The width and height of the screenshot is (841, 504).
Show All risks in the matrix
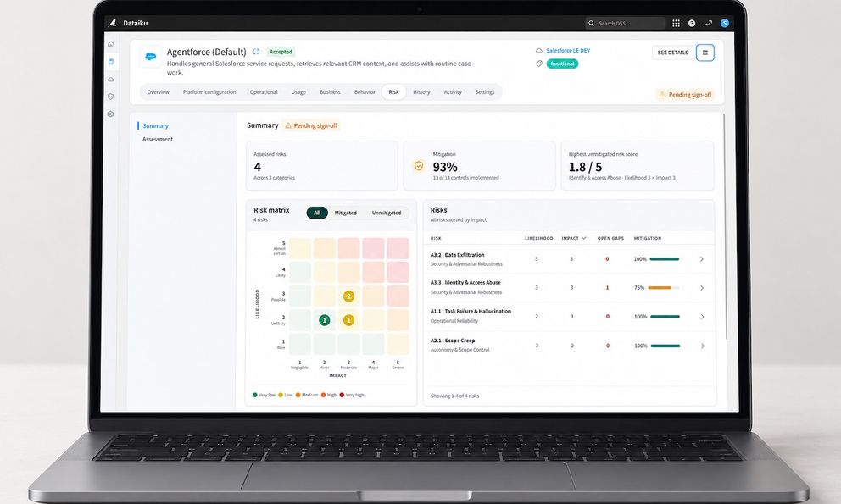click(x=317, y=213)
